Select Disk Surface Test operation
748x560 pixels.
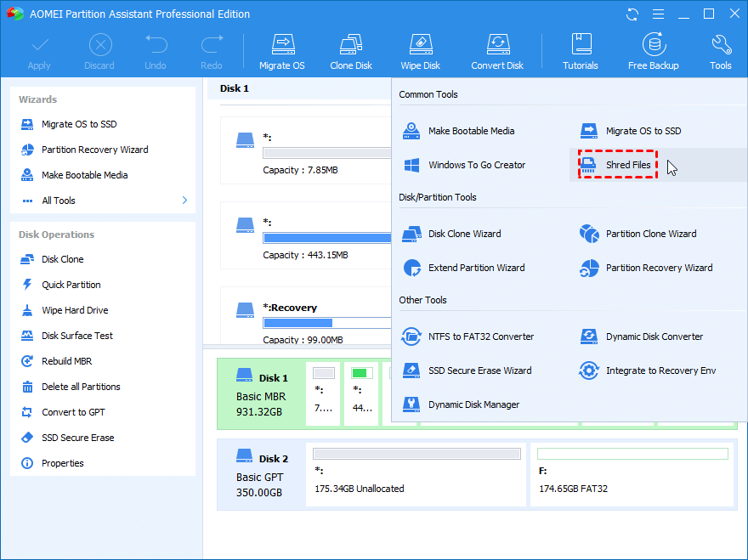[77, 336]
